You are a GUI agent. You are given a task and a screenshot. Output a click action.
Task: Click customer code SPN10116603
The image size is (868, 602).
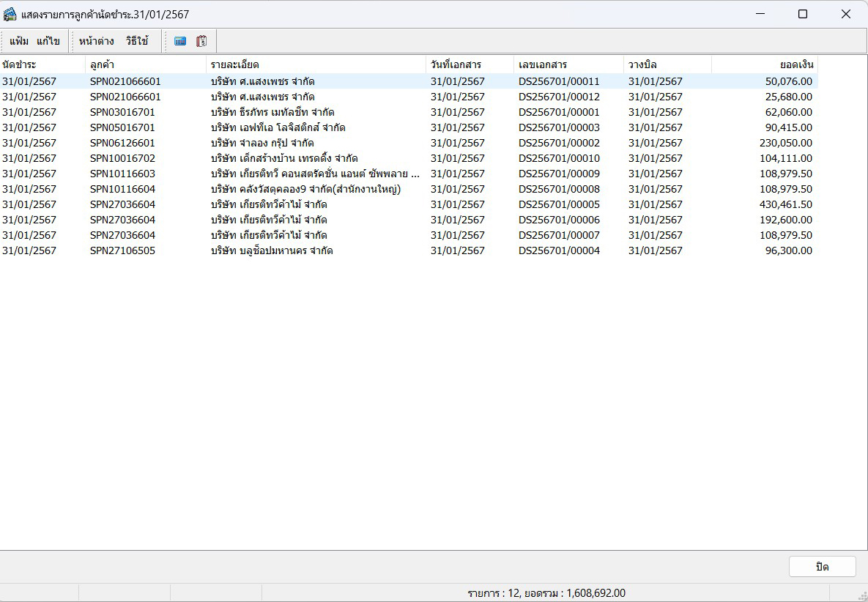122,174
